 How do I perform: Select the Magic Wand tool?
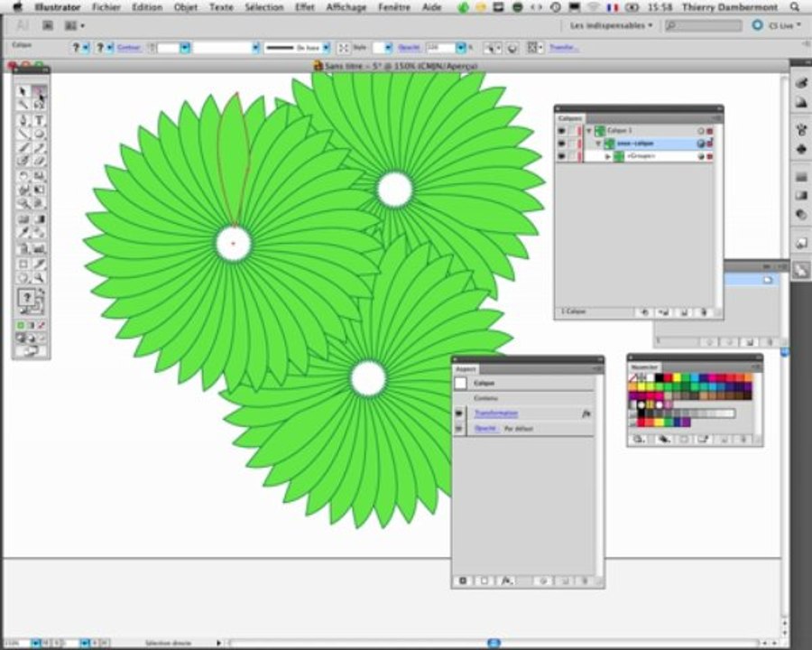23,105
